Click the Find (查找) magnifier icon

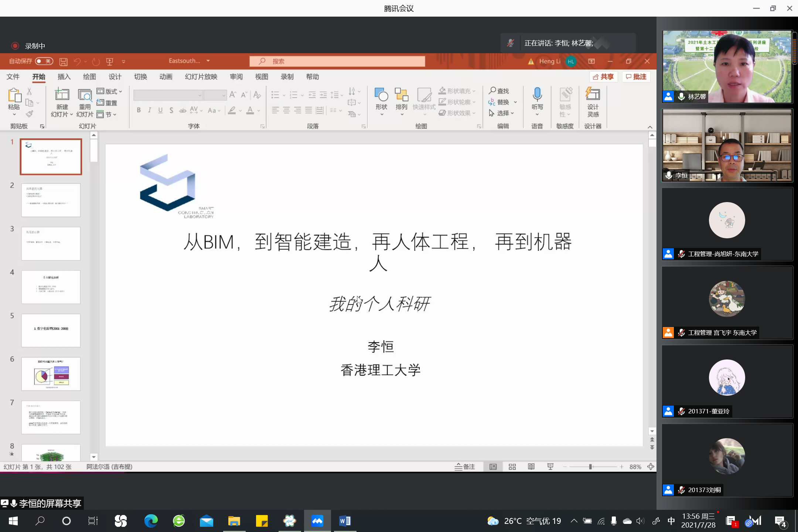point(492,91)
